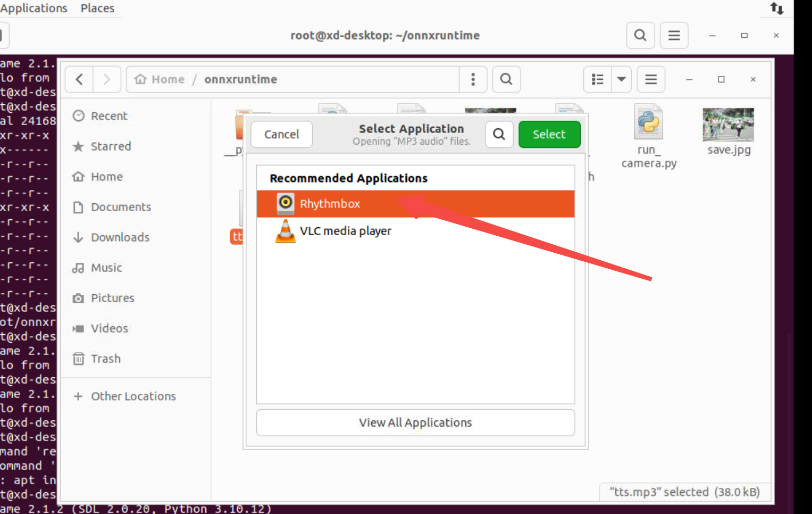
Task: Open the path bar three-dot options menu
Action: (x=473, y=79)
